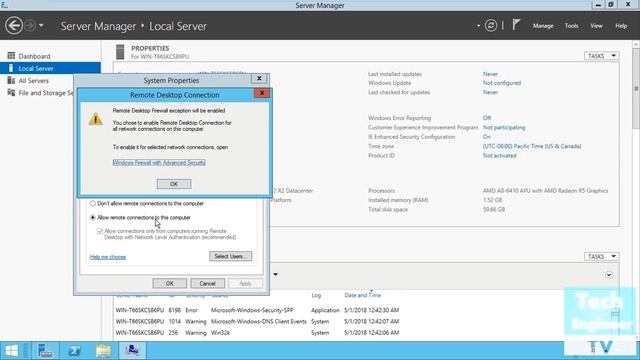This screenshot has width=640, height=360.
Task: Close the Remote Desktop Connection dialog
Action: [x=262, y=93]
